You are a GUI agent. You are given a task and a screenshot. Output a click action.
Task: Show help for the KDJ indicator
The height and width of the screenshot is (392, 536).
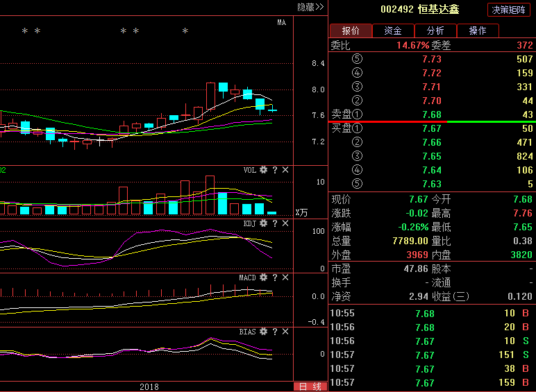click(x=275, y=223)
